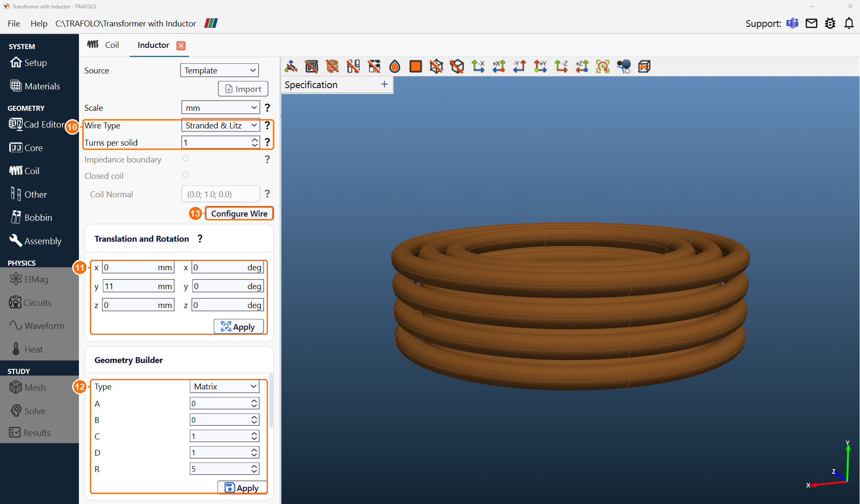Expand the Specification panel with plus
This screenshot has width=860, height=504.
(x=384, y=84)
